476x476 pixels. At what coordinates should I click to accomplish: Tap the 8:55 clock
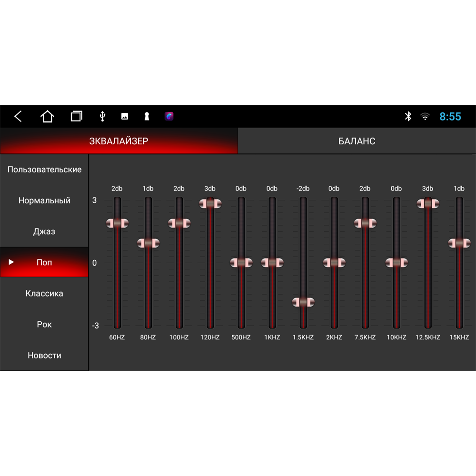(450, 116)
